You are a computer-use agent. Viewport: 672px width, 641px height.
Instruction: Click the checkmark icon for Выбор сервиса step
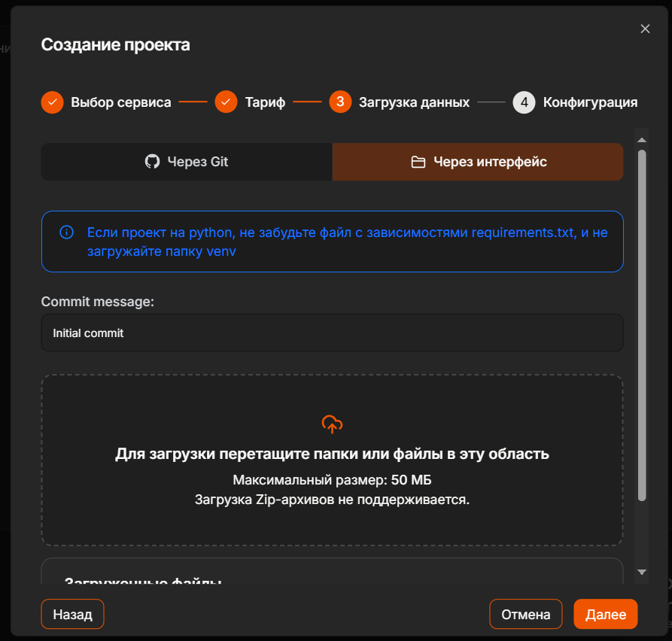coord(51,102)
